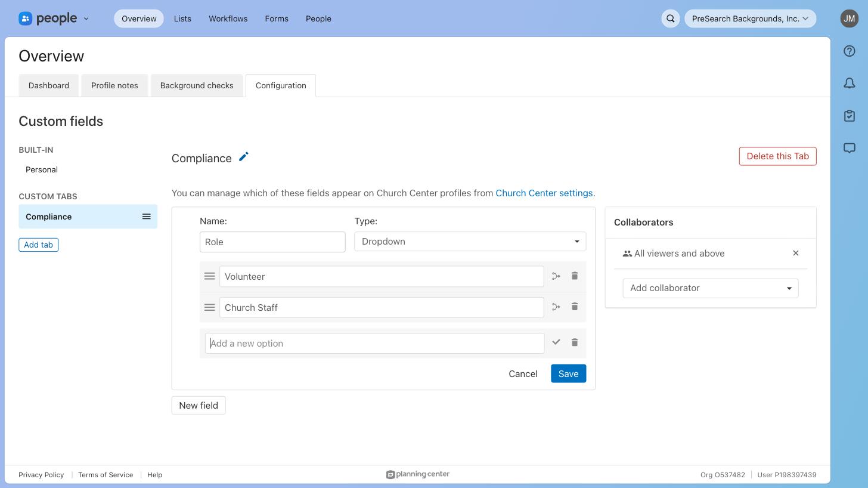
Task: Click the People app logo icon
Action: (25, 18)
